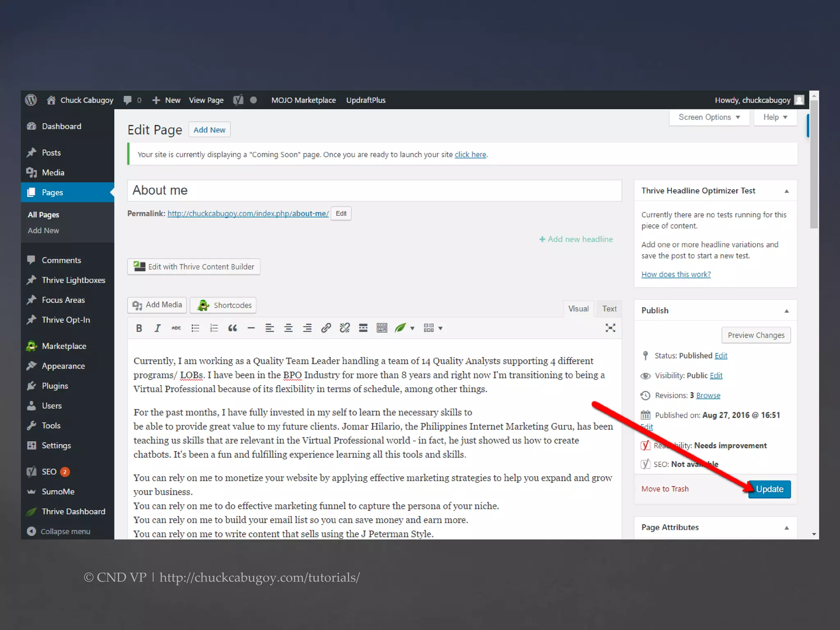Open the Thrive leaf dropdown arrow
The height and width of the screenshot is (630, 840).
(x=413, y=329)
